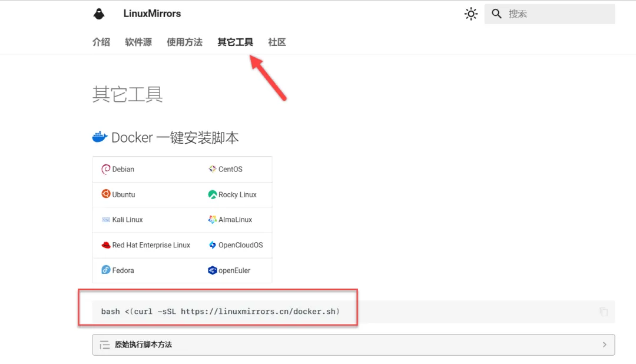This screenshot has width=636, height=364.
Task: Open the 介绍 menu item
Action: point(101,42)
